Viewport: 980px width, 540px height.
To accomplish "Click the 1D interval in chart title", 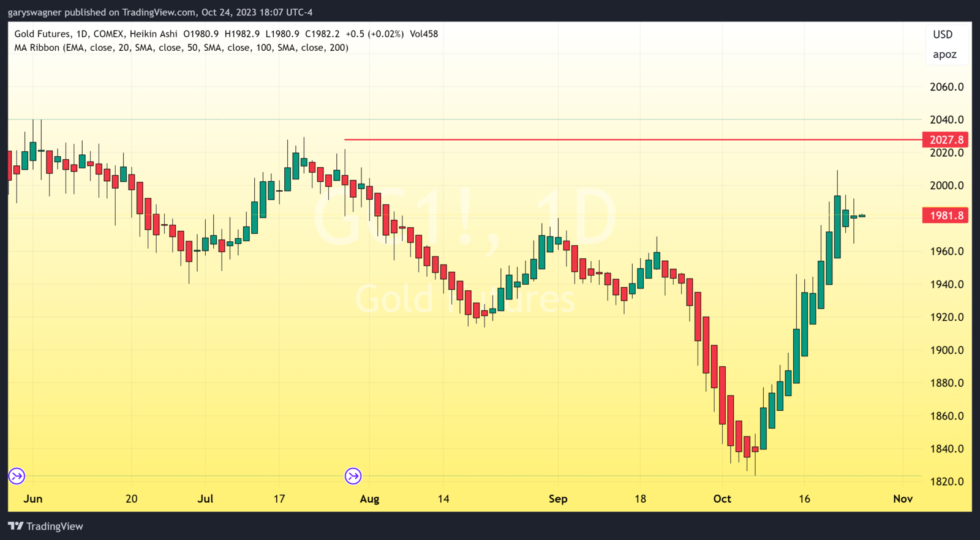I will click(82, 34).
